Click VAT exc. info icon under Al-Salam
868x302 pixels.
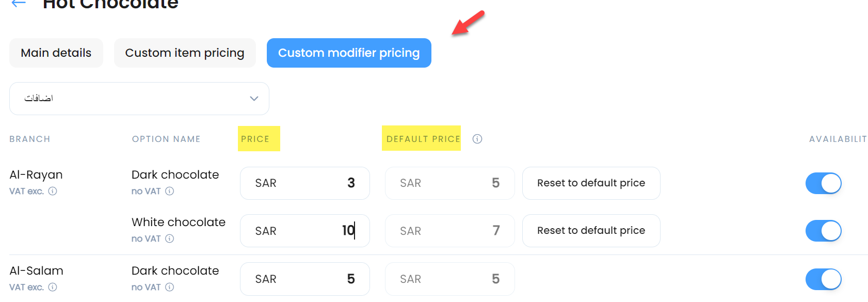(53, 287)
